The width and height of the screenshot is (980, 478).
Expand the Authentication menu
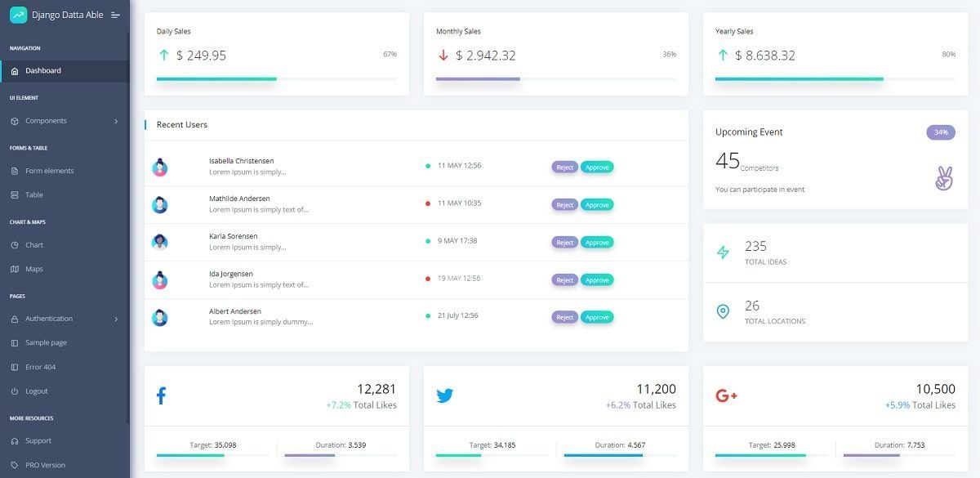tap(49, 318)
